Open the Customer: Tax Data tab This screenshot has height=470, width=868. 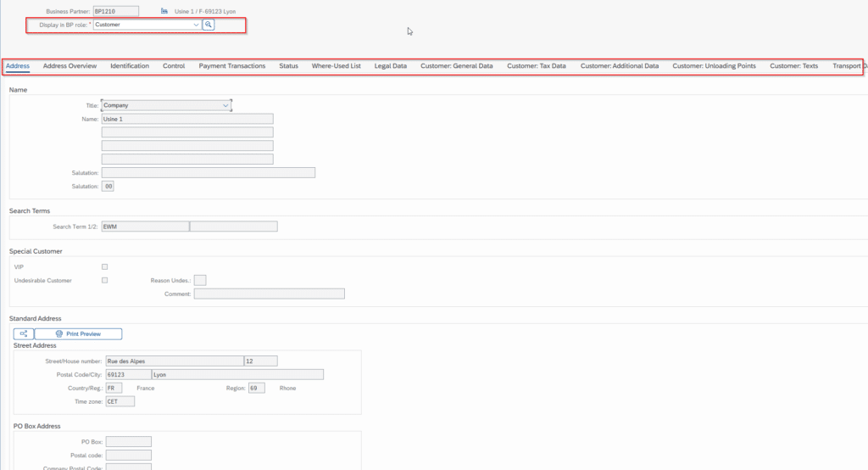pos(537,66)
